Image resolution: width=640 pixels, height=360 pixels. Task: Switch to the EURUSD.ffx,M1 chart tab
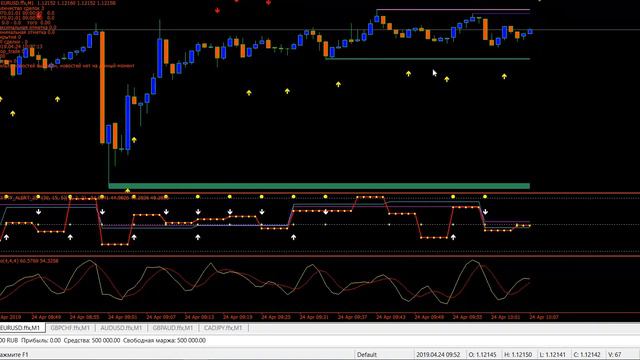(x=21, y=328)
